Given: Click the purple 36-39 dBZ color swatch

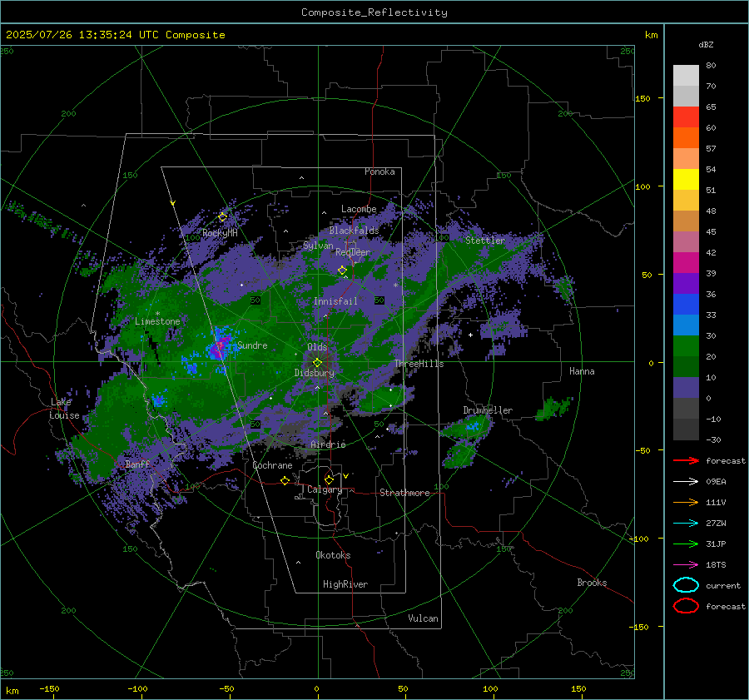Looking at the screenshot, I should [x=686, y=284].
